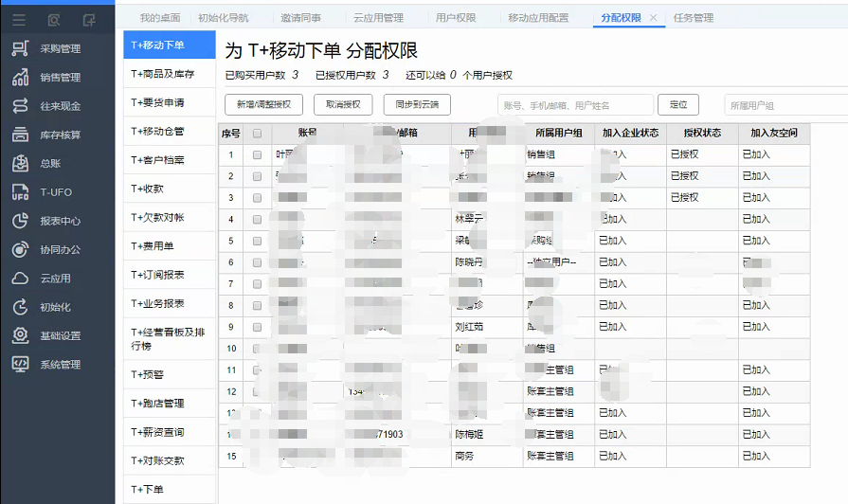Switch to the 邀请同事 tab
This screenshot has height=504, width=848.
[300, 18]
